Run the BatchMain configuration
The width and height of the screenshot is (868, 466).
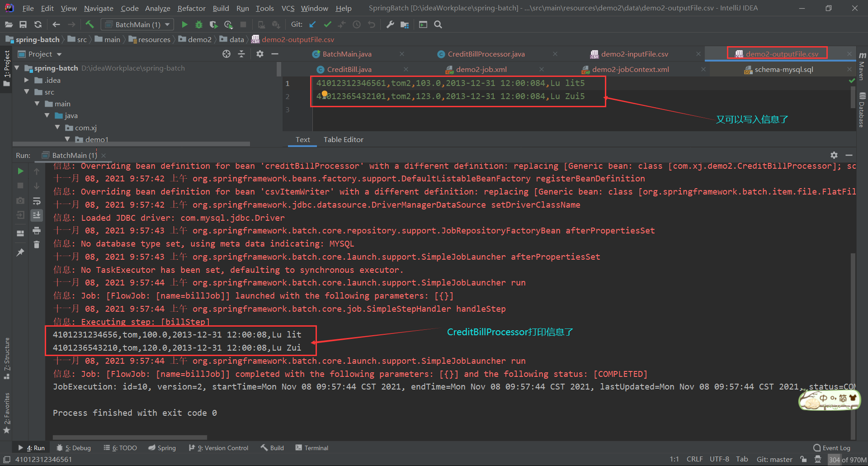(184, 24)
